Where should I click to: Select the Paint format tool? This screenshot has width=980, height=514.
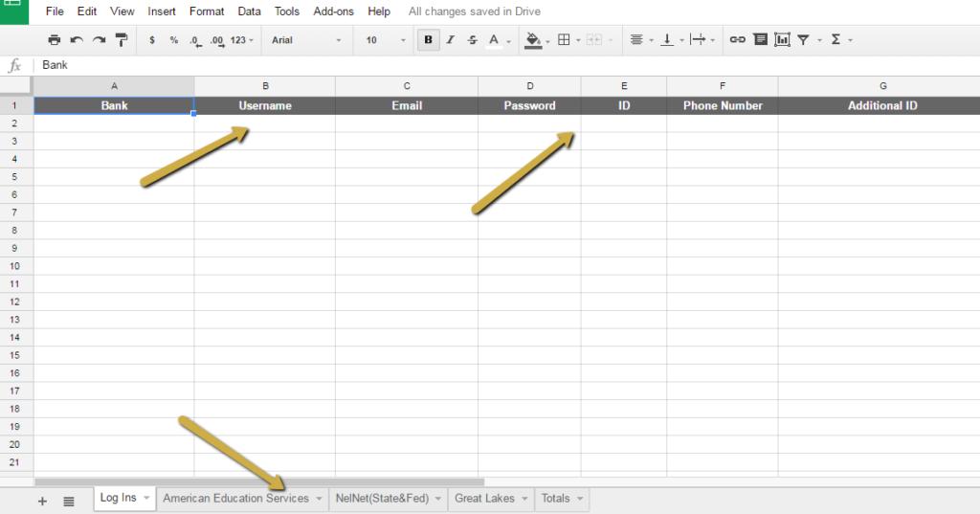coord(122,40)
